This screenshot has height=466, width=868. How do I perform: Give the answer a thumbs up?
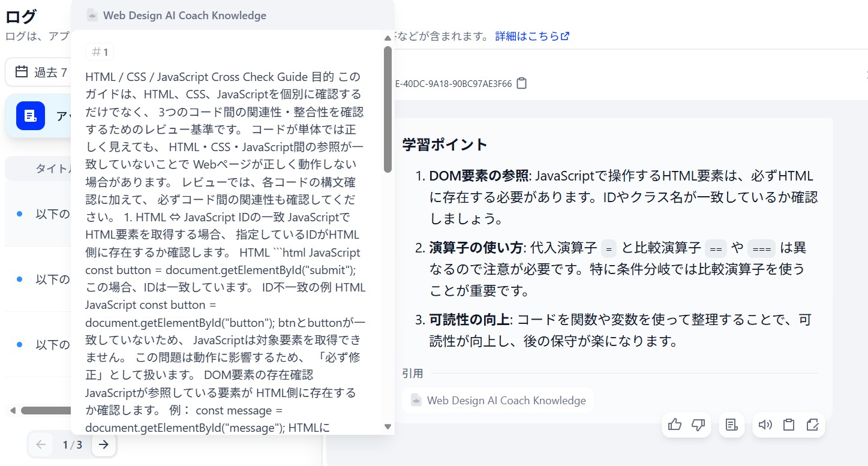pyautogui.click(x=675, y=425)
